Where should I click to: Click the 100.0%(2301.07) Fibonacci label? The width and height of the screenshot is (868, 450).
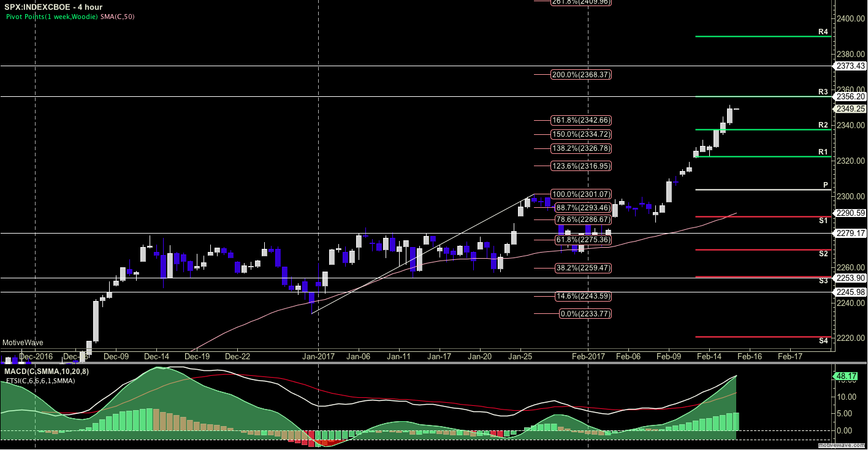(x=581, y=194)
